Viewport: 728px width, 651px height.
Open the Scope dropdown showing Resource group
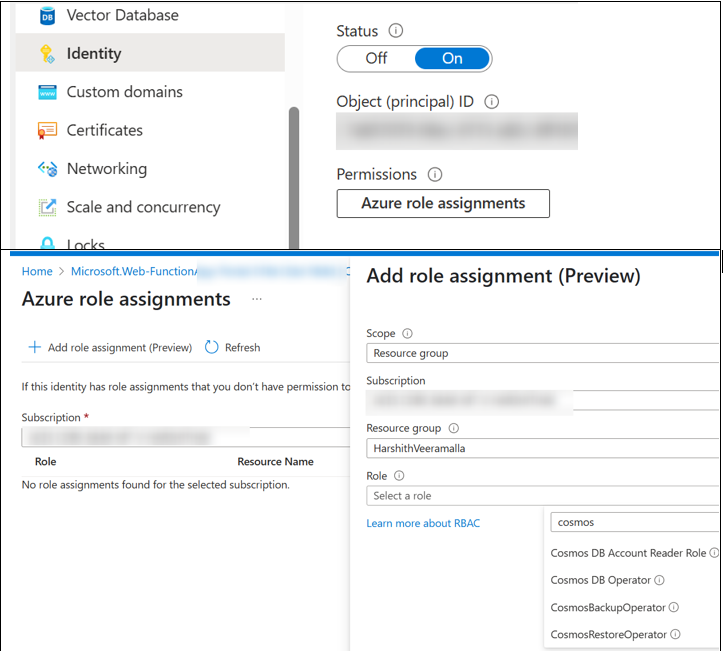coord(542,353)
